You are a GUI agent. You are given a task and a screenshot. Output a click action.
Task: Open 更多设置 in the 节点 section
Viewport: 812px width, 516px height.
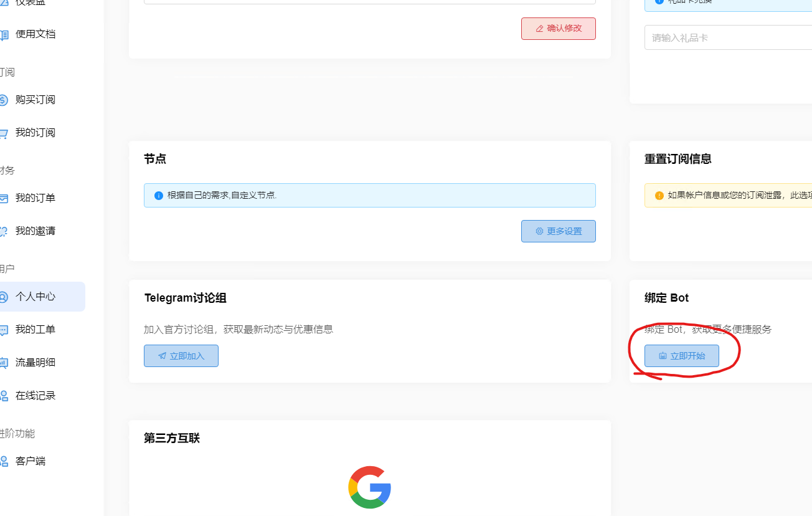(558, 231)
